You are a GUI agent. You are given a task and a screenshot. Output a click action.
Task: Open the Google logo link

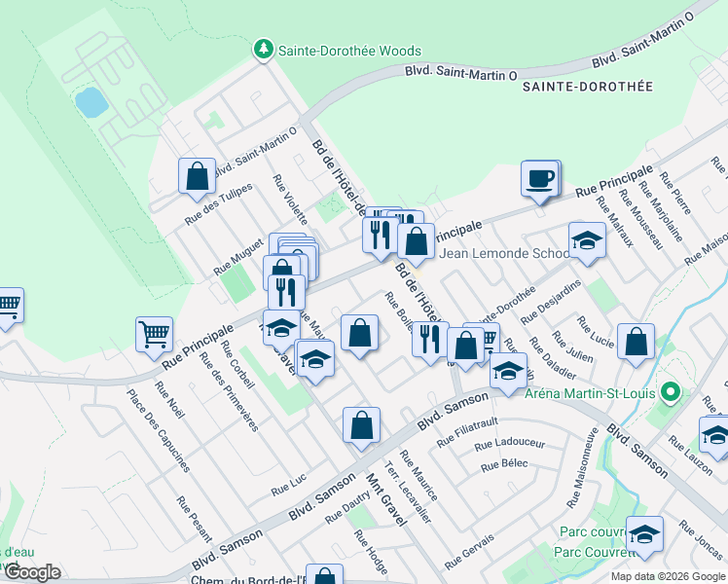tap(32, 572)
